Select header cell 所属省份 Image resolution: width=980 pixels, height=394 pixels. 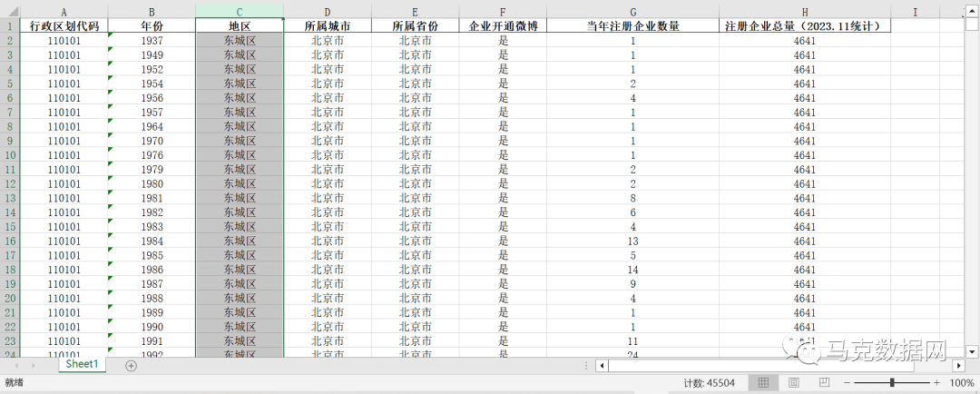415,25
